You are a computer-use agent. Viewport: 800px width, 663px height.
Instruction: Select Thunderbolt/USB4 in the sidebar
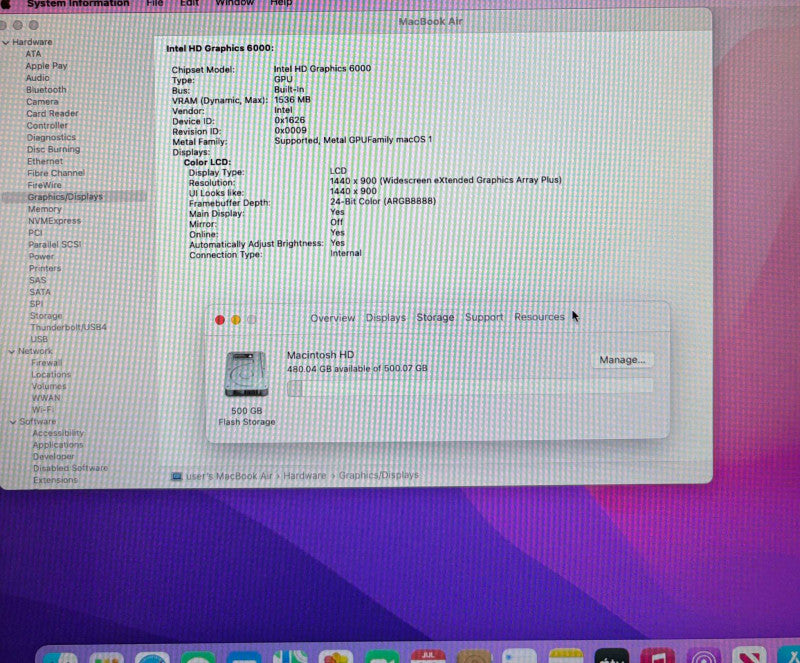(68, 327)
